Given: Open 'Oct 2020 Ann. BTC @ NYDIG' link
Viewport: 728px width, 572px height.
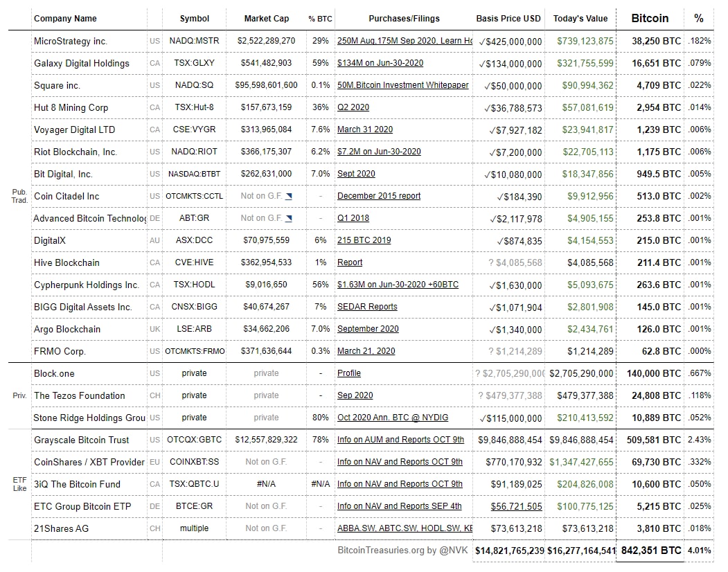Looking at the screenshot, I should click(x=393, y=418).
